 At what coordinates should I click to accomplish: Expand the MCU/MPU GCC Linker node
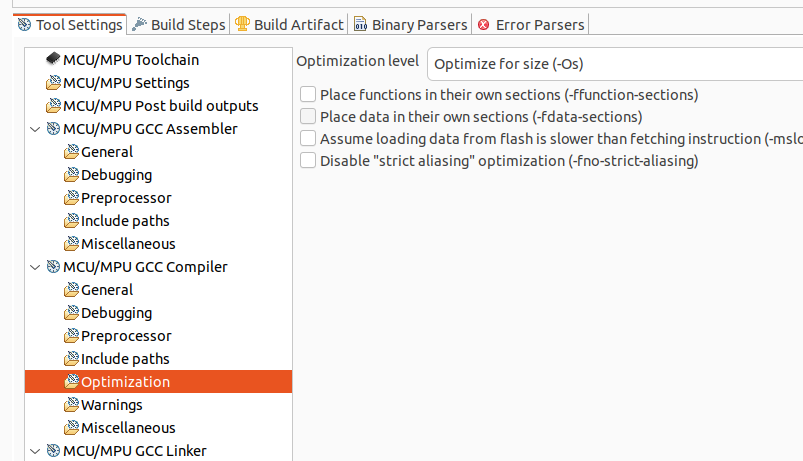[x=36, y=451]
